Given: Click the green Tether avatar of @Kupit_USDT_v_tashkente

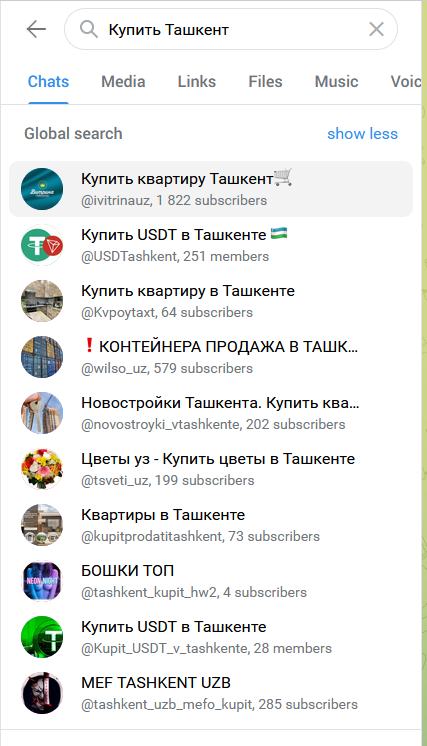Looking at the screenshot, I should pos(42,637).
